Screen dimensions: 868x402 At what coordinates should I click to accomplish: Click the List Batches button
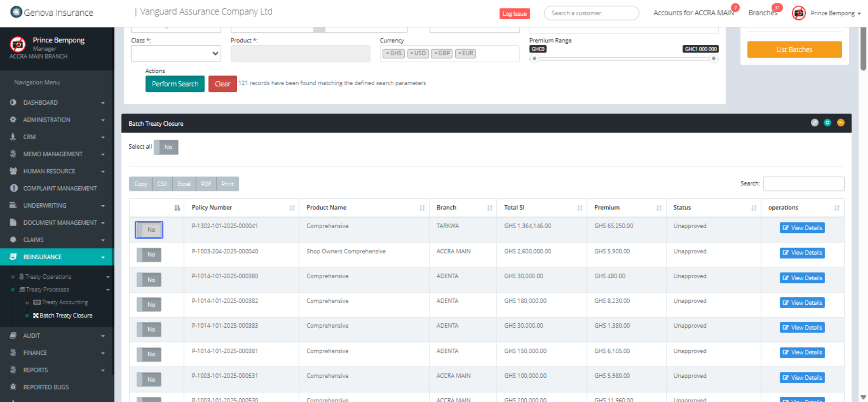click(794, 50)
